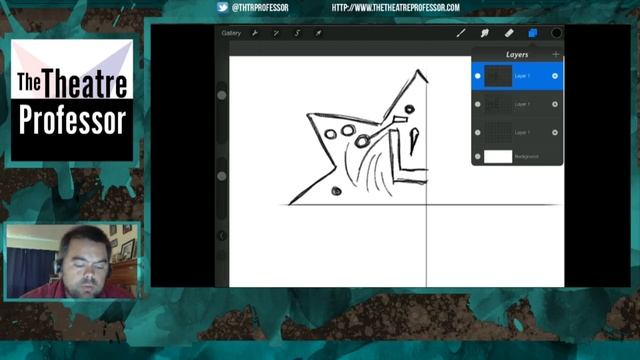Activate the Selection S-shaped tool
Image resolution: width=640 pixels, height=360 pixels.
point(298,33)
